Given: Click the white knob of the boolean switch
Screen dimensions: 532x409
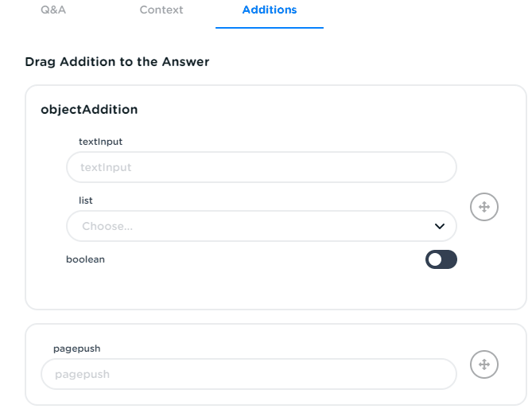Looking at the screenshot, I should click(x=435, y=259).
